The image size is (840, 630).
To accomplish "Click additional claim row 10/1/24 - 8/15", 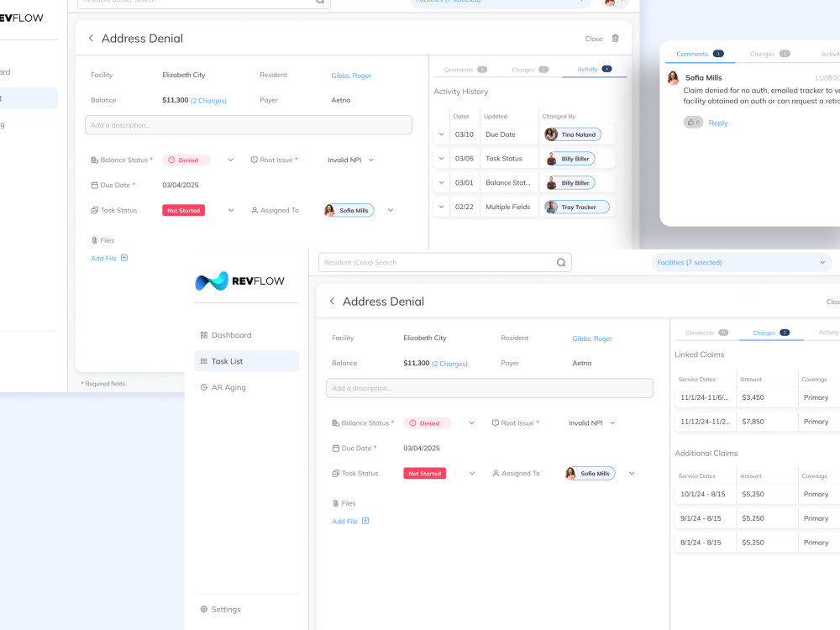I will pyautogui.click(x=757, y=494).
